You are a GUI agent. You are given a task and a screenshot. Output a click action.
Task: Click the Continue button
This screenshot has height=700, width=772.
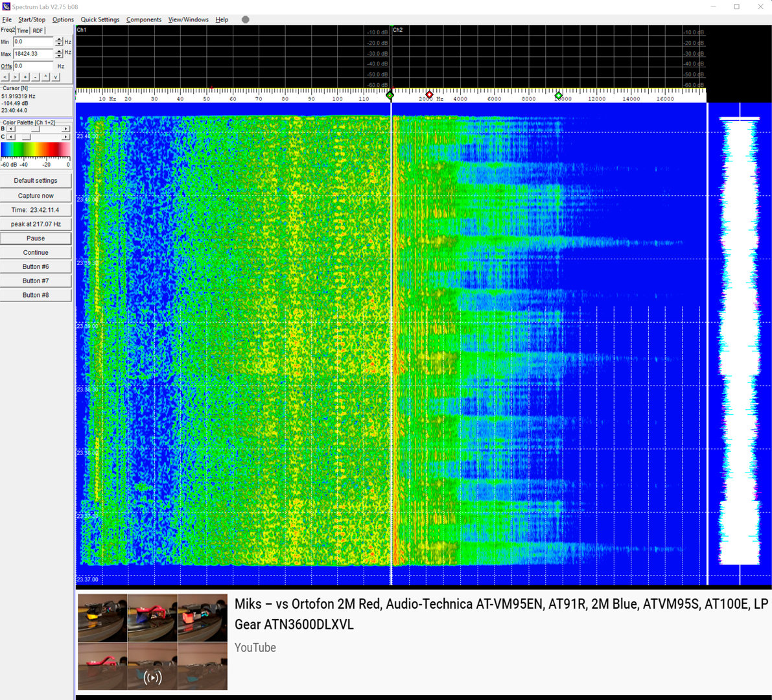pyautogui.click(x=36, y=253)
